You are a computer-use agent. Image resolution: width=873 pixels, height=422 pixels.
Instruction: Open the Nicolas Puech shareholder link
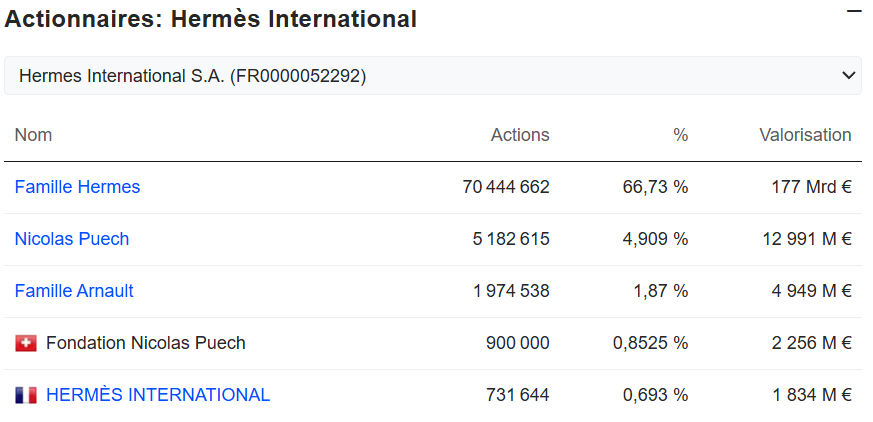[x=71, y=239]
